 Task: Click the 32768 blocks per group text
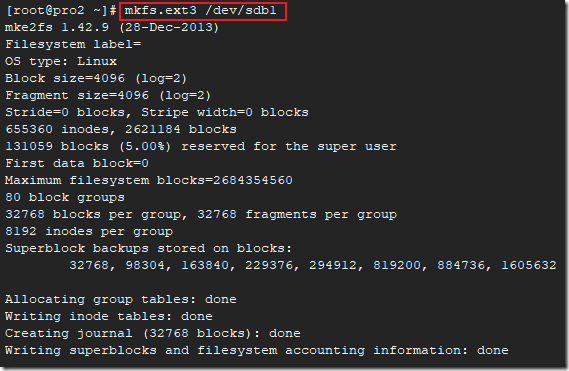pyautogui.click(x=93, y=215)
